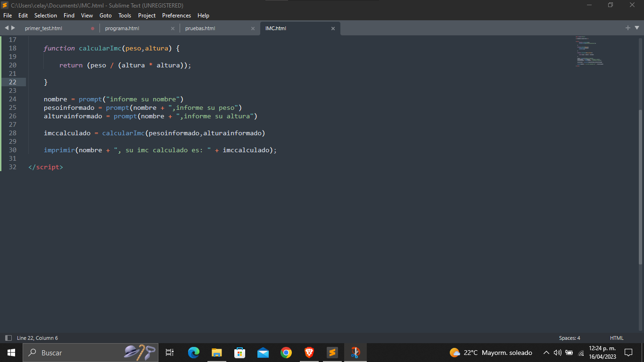This screenshot has height=362, width=644.
Task: Click the Sublime Text taskbar icon
Action: [x=332, y=353]
